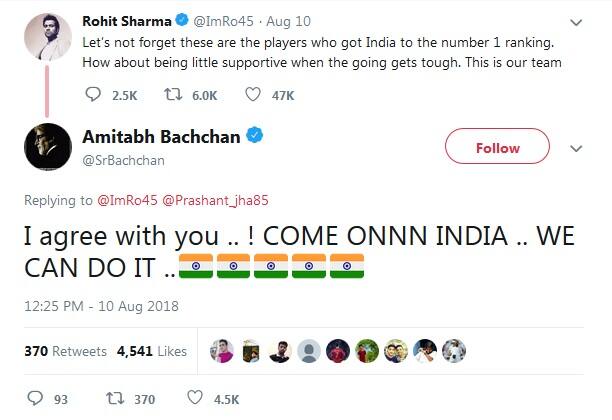Retweet Amitabh Bachchan's tweet
Image resolution: width=612 pixels, height=420 pixels.
tap(115, 399)
